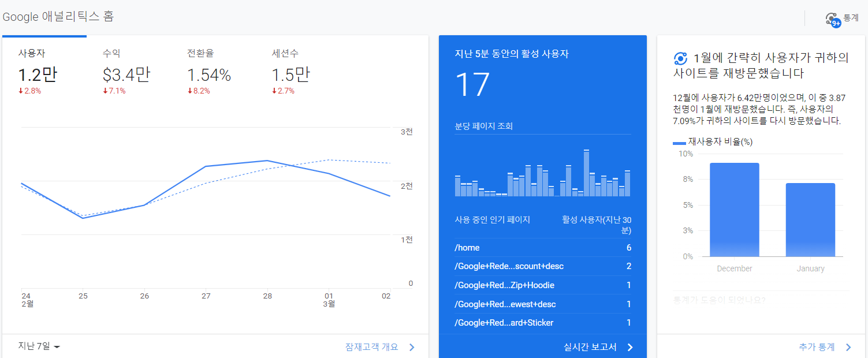Click the insight icon beside 1월에 간략히 heading
This screenshot has width=868, height=358.
point(680,58)
